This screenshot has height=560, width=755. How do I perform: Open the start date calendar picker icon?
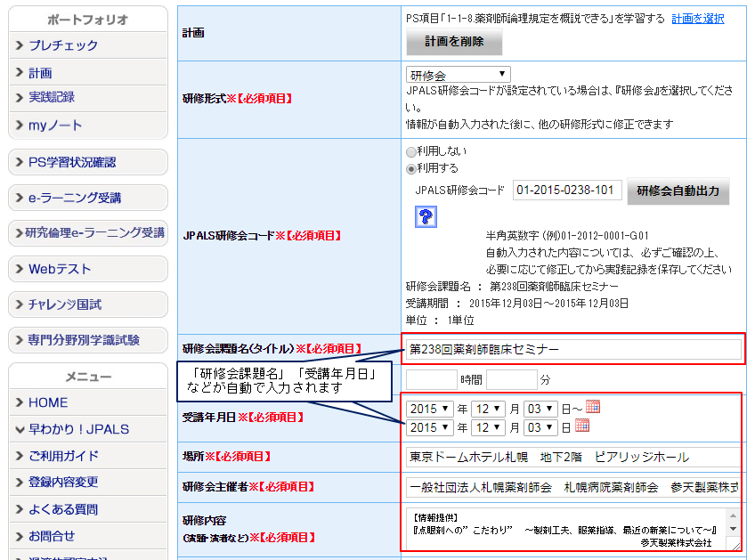(x=593, y=407)
